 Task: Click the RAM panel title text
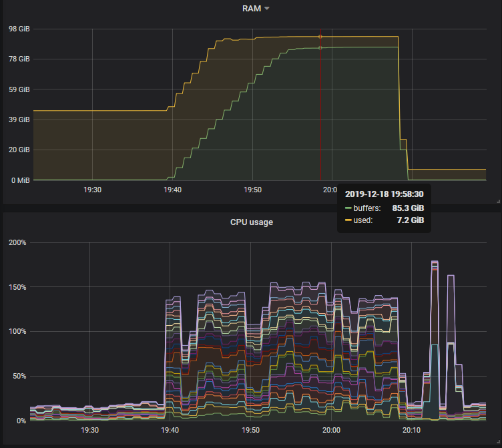click(x=251, y=8)
